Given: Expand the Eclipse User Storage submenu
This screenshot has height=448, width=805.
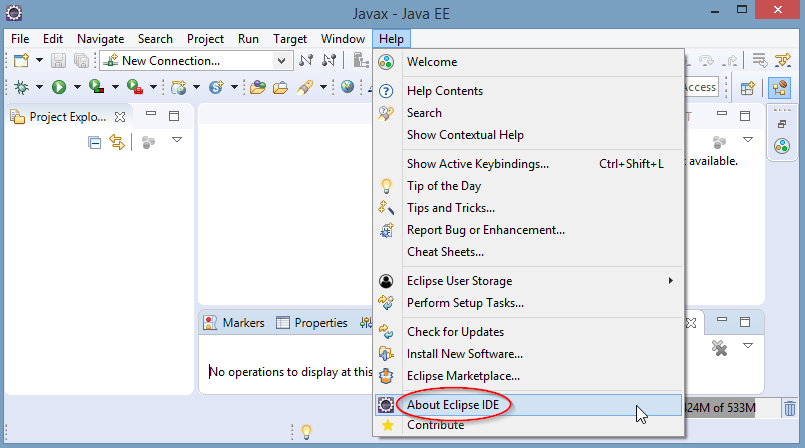Looking at the screenshot, I should coord(670,281).
